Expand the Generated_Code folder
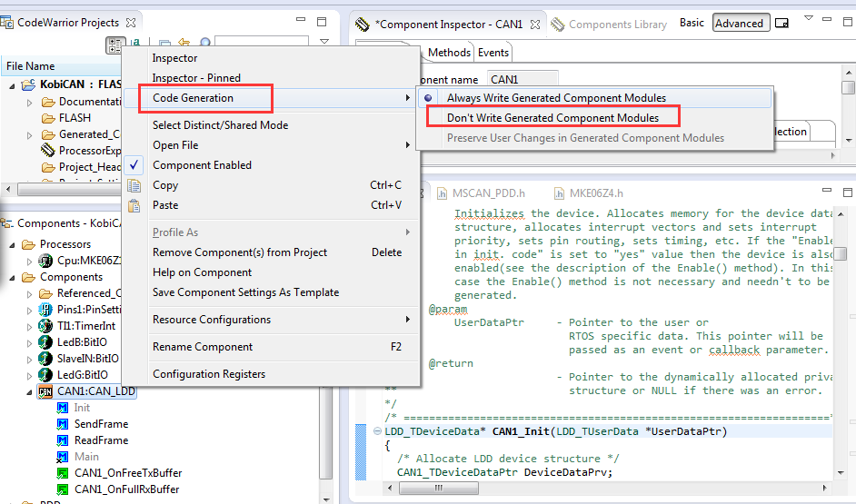This screenshot has width=856, height=504. (29, 135)
